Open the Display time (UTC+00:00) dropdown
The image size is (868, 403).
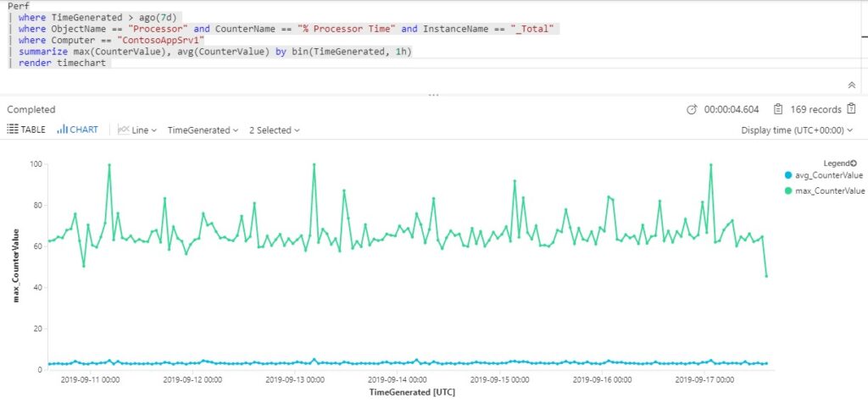797,130
